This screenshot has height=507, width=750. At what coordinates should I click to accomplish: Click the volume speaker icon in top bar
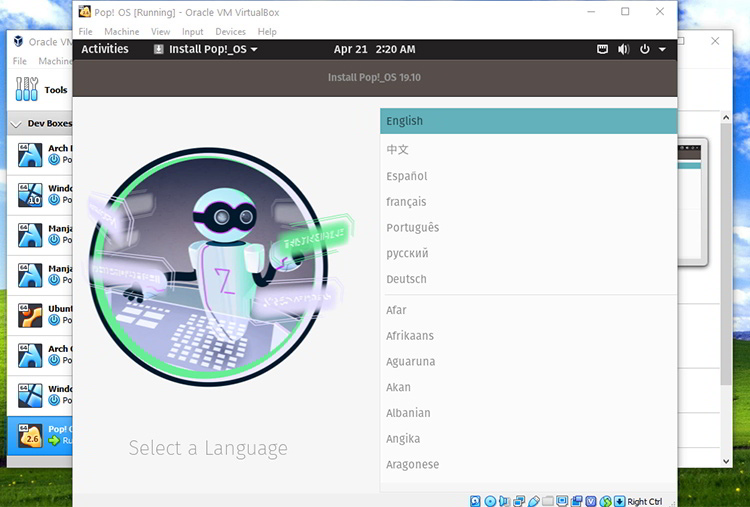[623, 49]
